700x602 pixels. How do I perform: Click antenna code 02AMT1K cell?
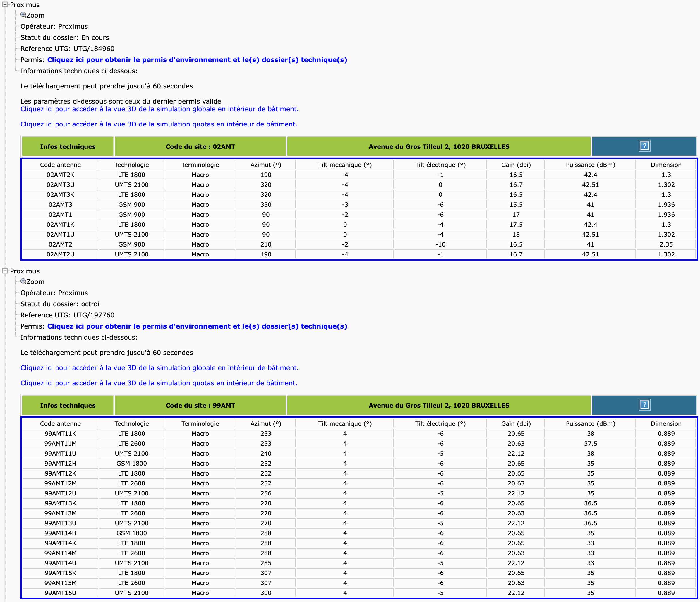coord(61,225)
